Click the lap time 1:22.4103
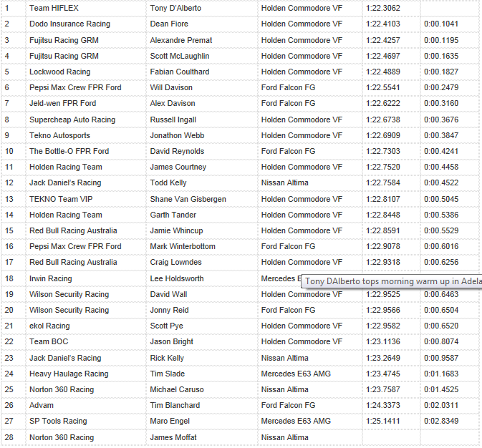482x448 pixels. click(x=382, y=24)
